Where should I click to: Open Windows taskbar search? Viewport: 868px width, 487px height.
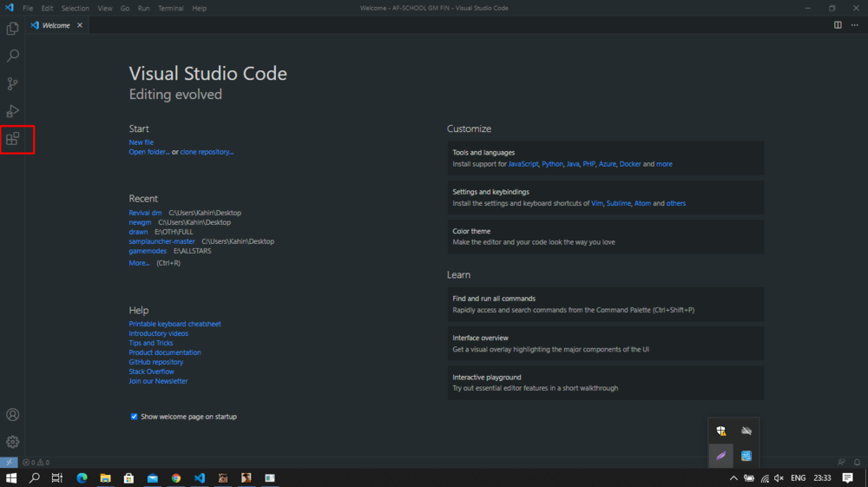coord(35,478)
